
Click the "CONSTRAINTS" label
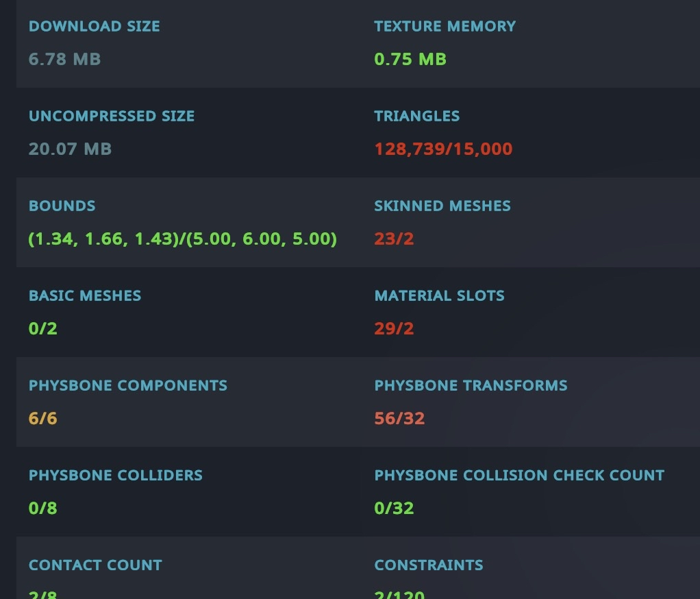[x=429, y=565]
